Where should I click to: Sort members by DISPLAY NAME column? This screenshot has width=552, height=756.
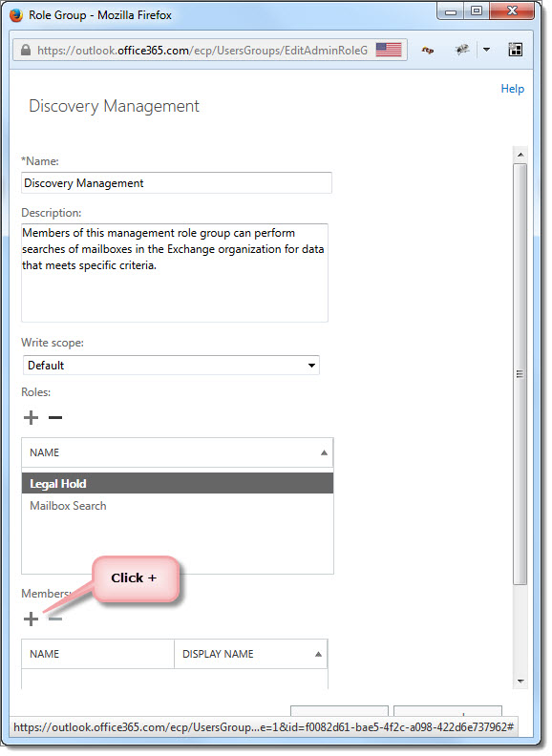[x=250, y=654]
